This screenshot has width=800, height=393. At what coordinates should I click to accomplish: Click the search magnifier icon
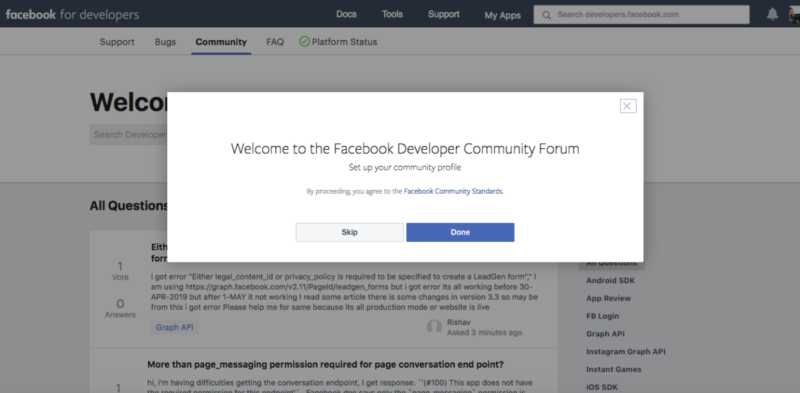click(546, 15)
